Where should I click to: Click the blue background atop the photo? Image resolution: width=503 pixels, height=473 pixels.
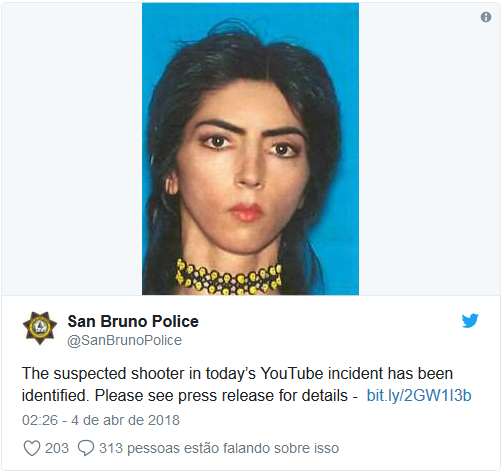coord(250,13)
